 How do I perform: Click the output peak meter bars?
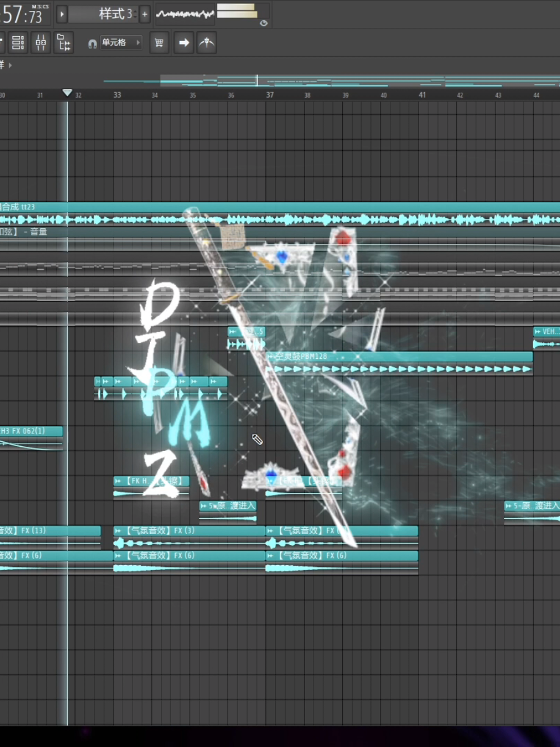pos(237,11)
